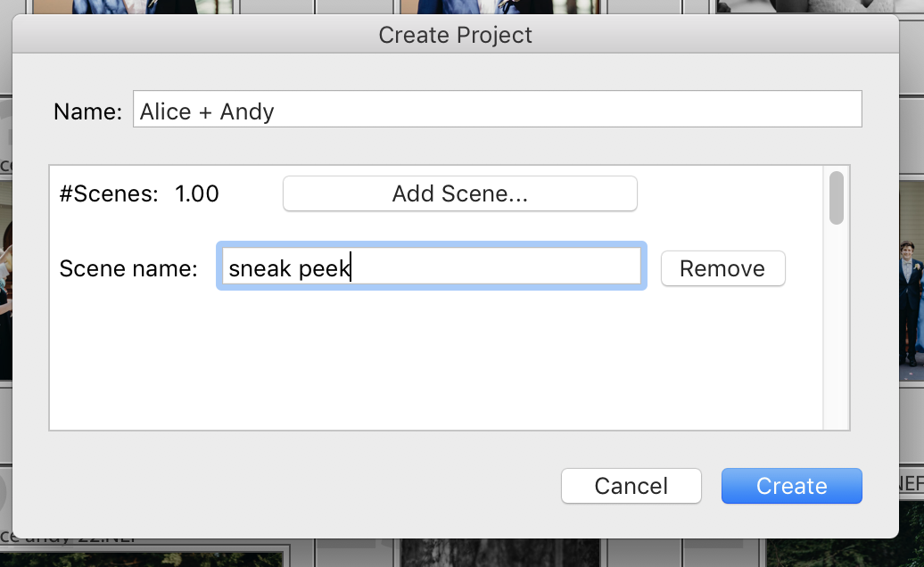Image resolution: width=924 pixels, height=567 pixels.
Task: Click the NEF filename label at right edge
Action: 911,483
